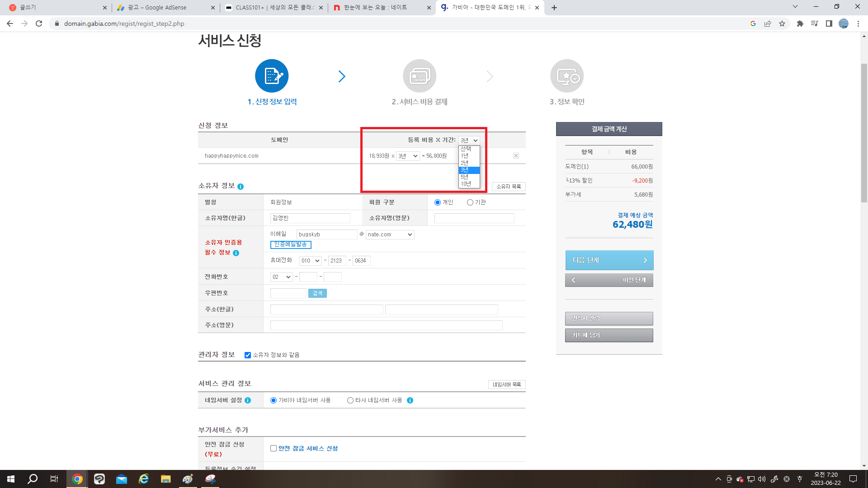Remove the happyhappynice.com domain with the X icon
Viewport: 868px width, 488px height.
click(516, 155)
